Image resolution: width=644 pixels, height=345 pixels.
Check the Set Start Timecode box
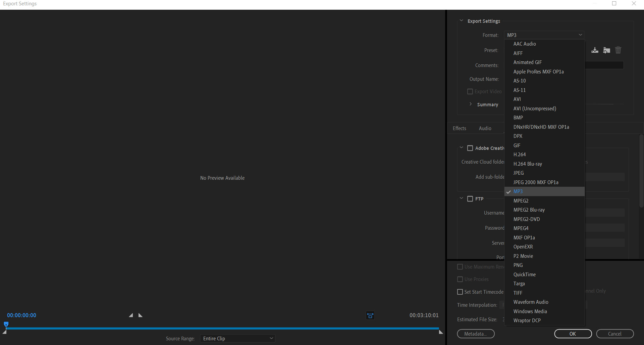point(460,292)
